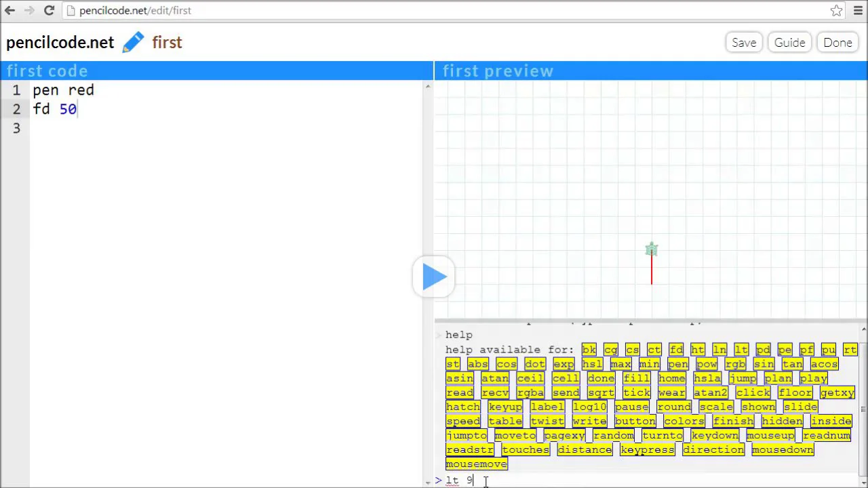
Task: Click the Done button
Action: pos(838,42)
